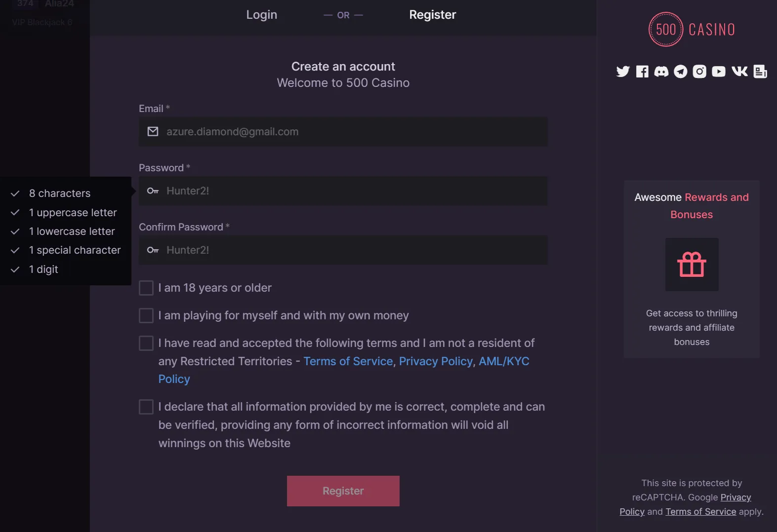Open the Twitter social icon
This screenshot has width=777, height=532.
[x=622, y=72]
